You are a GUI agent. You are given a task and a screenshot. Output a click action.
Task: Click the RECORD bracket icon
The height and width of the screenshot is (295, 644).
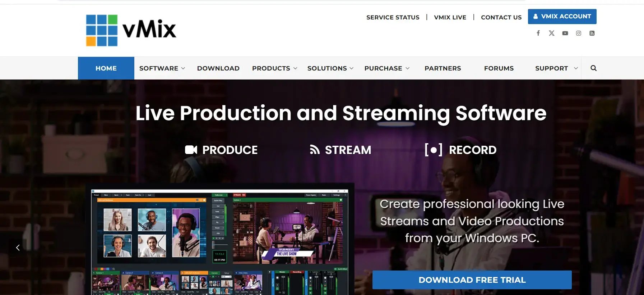click(433, 150)
